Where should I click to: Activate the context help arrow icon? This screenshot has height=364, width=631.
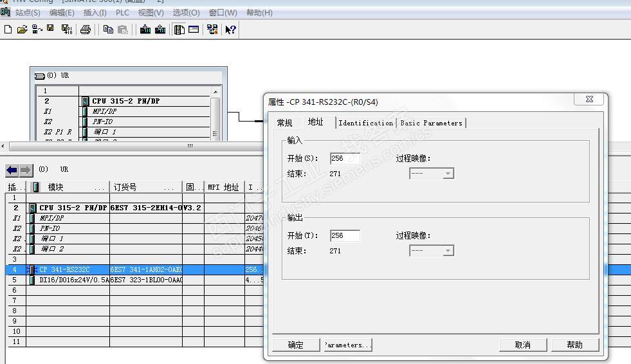(x=230, y=30)
